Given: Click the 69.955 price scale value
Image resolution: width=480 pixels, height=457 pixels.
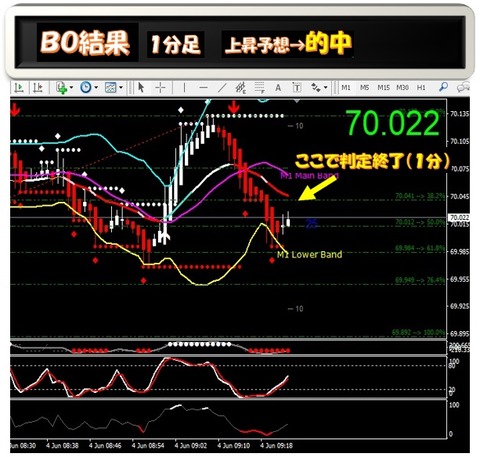Looking at the screenshot, I should click(x=460, y=279).
